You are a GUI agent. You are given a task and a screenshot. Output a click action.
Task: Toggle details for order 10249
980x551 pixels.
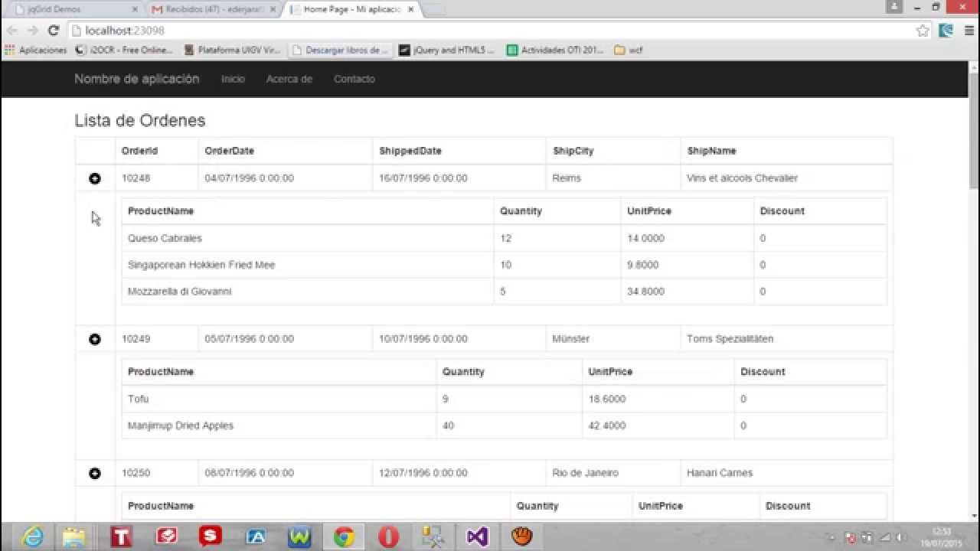tap(95, 339)
